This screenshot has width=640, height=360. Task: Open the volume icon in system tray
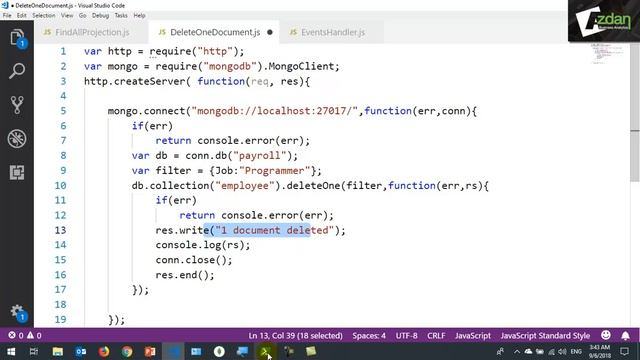pyautogui.click(x=562, y=351)
